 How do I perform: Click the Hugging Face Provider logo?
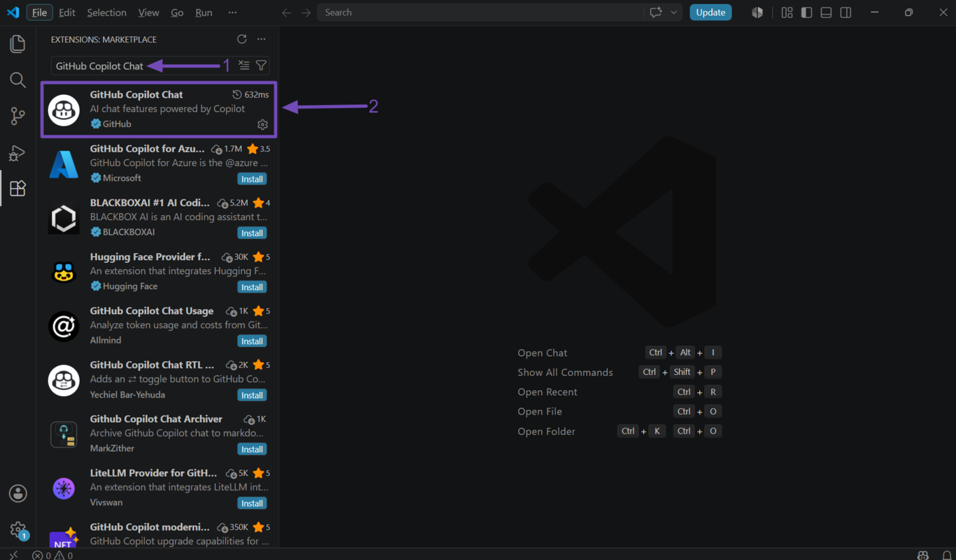pos(64,272)
